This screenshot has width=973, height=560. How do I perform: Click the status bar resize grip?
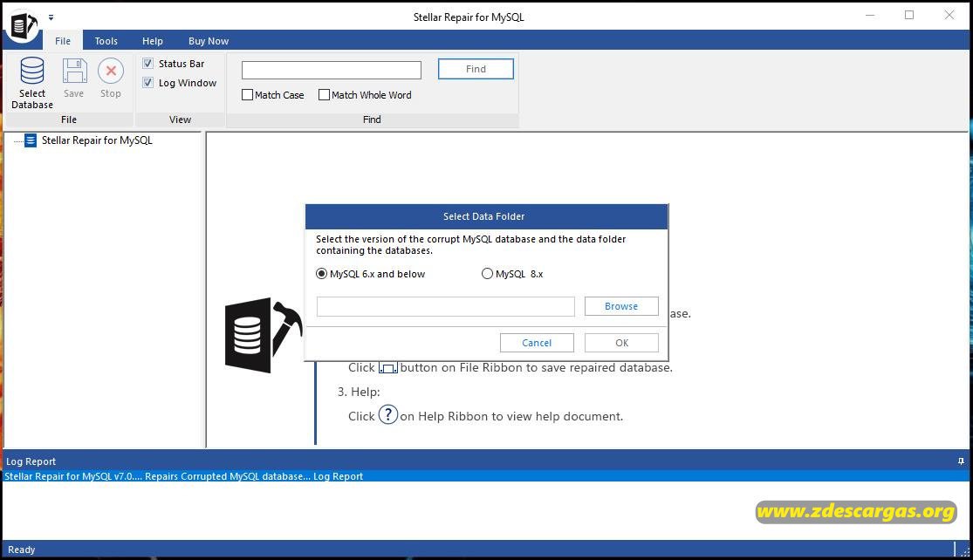[964, 550]
